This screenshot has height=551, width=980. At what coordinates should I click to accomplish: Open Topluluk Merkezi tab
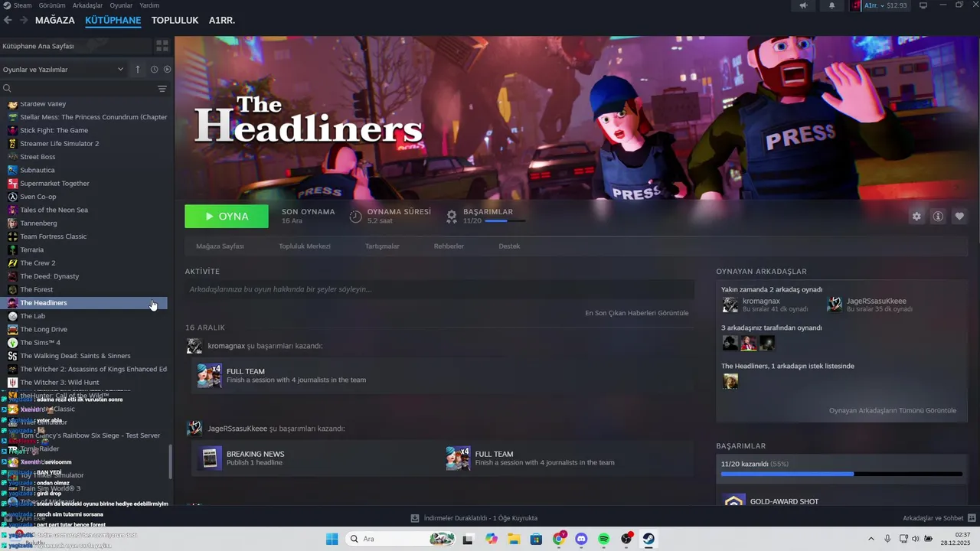305,246
